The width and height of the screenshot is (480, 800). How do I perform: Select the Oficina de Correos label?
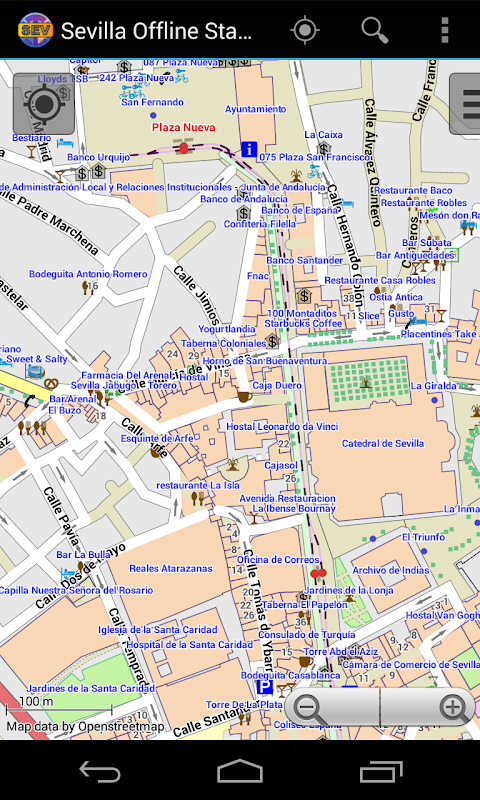(278, 560)
